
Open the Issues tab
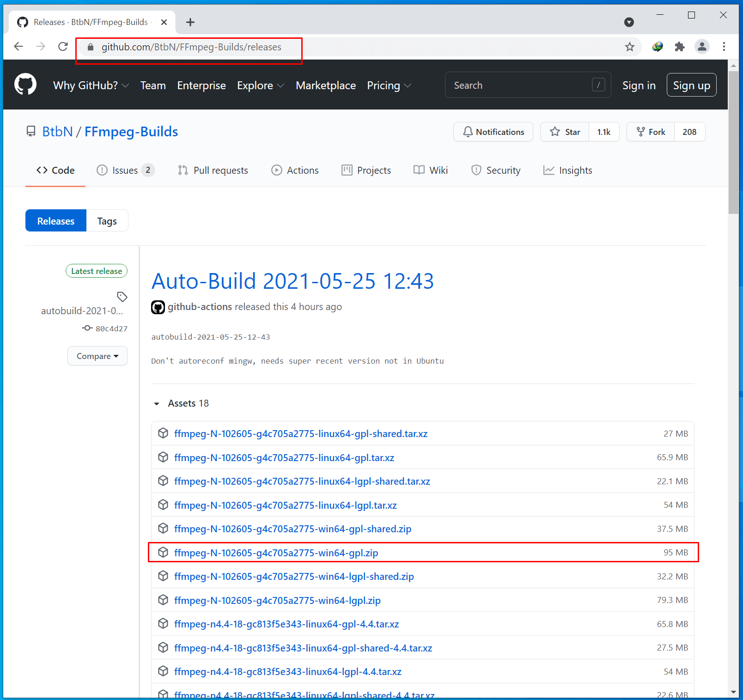[x=125, y=170]
